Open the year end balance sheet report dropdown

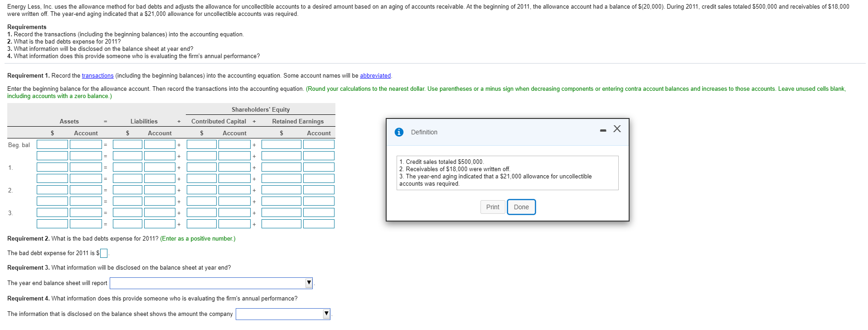pyautogui.click(x=211, y=283)
